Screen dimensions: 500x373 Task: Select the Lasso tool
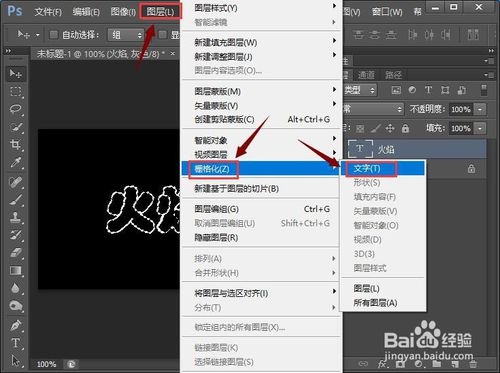click(15, 109)
